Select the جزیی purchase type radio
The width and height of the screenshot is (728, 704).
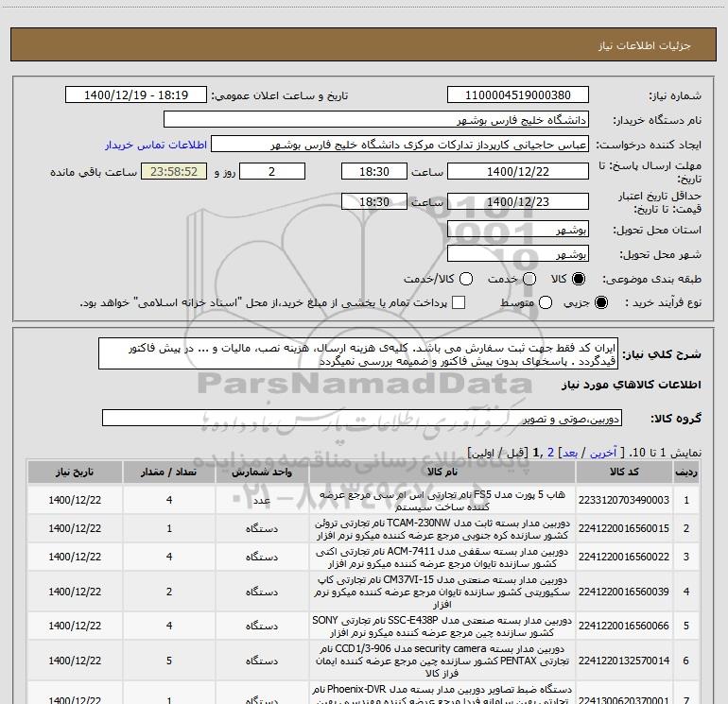(x=600, y=302)
